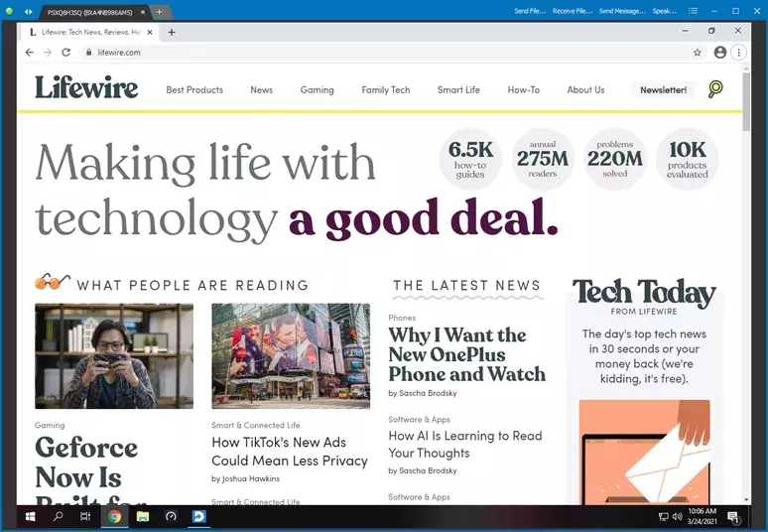
Task: Click the Gaming category label above Geforce
Action: click(x=50, y=425)
